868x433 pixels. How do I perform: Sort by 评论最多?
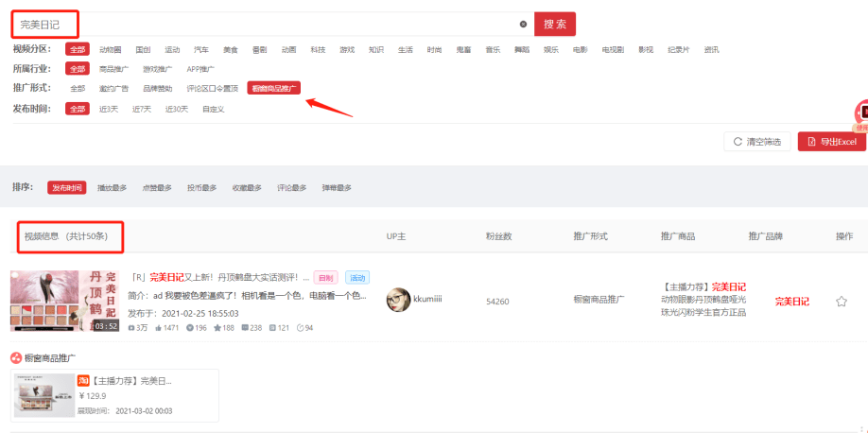292,188
